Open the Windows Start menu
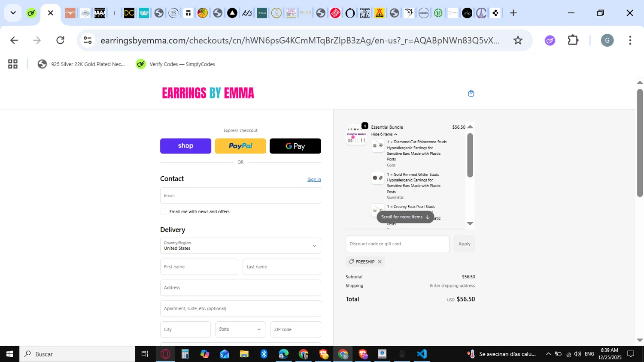The image size is (644, 362). [x=9, y=354]
